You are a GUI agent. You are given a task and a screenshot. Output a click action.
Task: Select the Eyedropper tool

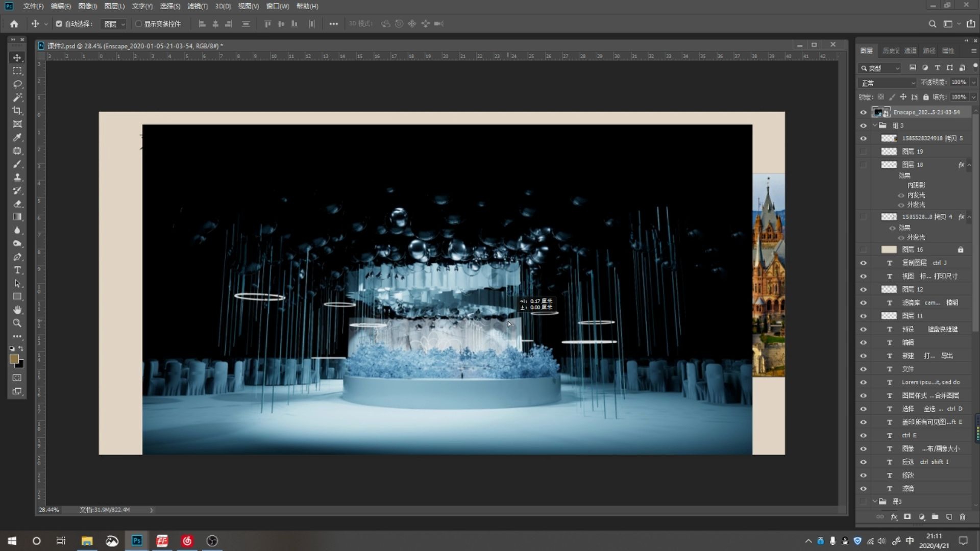pos(17,137)
